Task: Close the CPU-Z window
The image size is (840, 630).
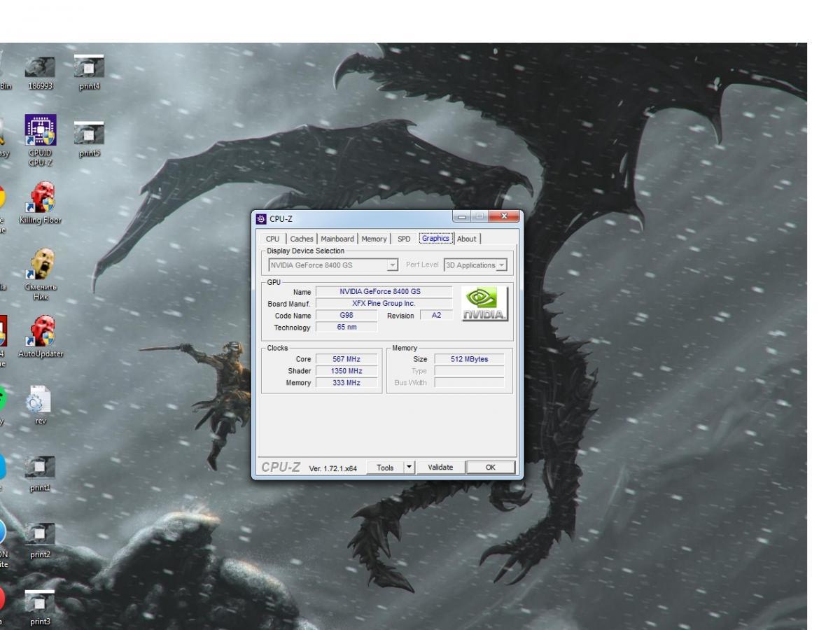Action: [x=503, y=217]
